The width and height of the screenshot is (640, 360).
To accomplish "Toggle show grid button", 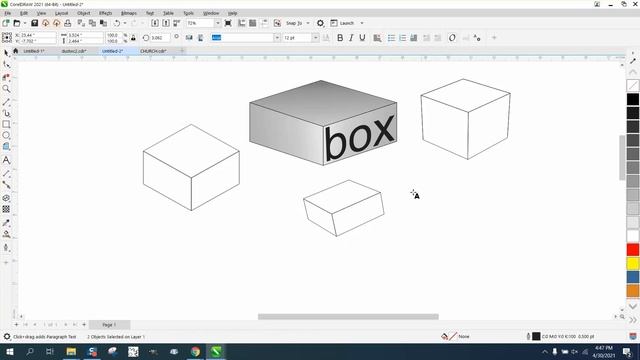I will (x=253, y=23).
